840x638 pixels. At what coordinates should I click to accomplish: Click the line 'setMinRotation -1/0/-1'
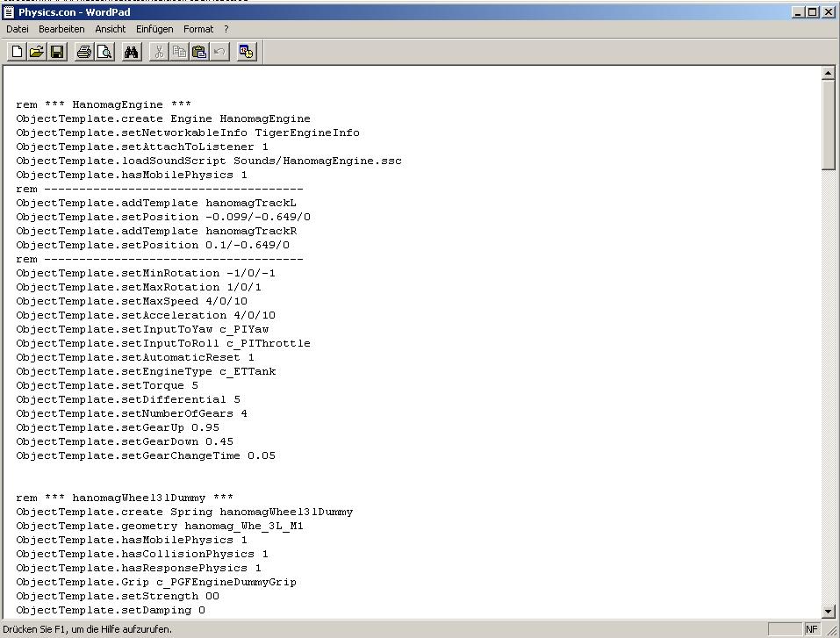click(146, 273)
